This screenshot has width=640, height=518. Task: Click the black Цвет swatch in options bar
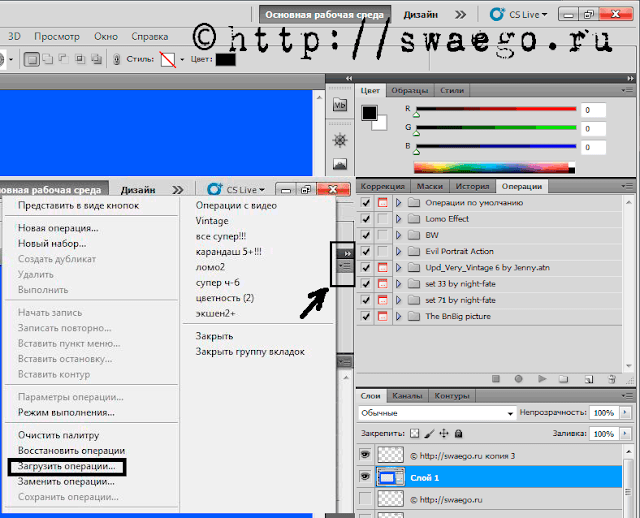(x=226, y=60)
